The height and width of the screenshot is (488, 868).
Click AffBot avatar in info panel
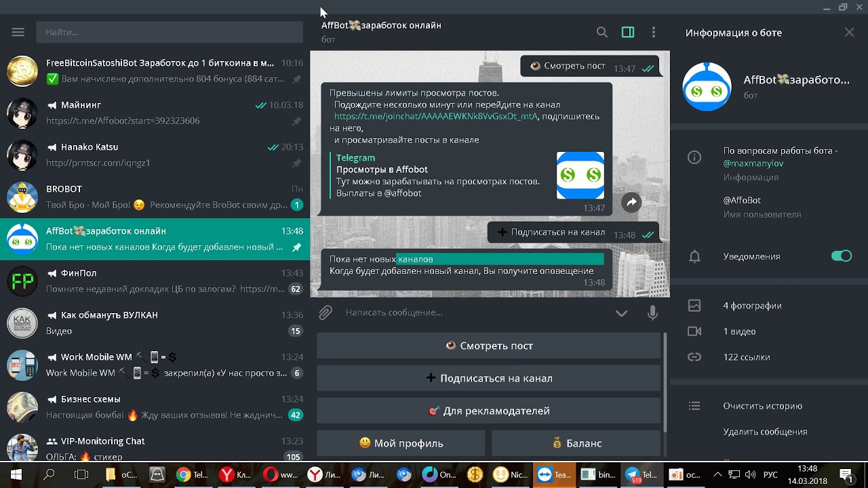pyautogui.click(x=707, y=87)
